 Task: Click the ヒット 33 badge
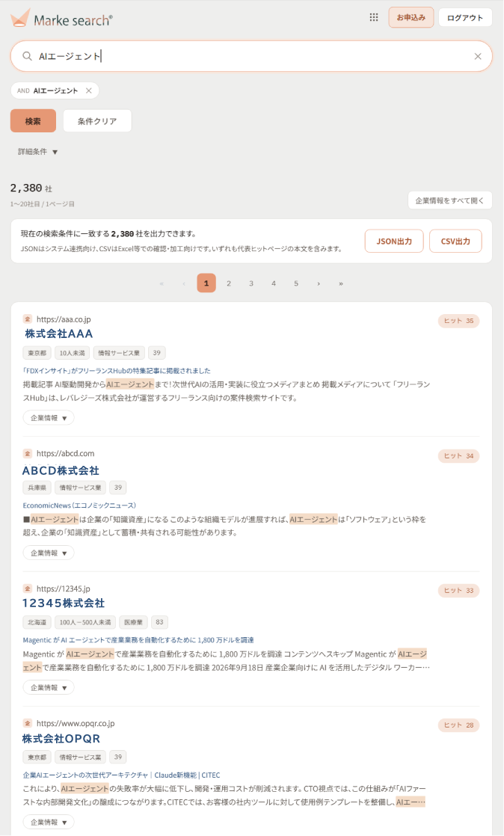pyautogui.click(x=458, y=590)
